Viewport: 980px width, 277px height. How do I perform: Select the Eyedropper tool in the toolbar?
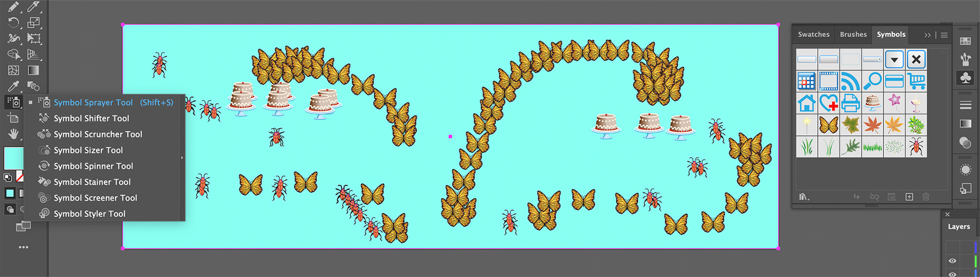point(13,86)
